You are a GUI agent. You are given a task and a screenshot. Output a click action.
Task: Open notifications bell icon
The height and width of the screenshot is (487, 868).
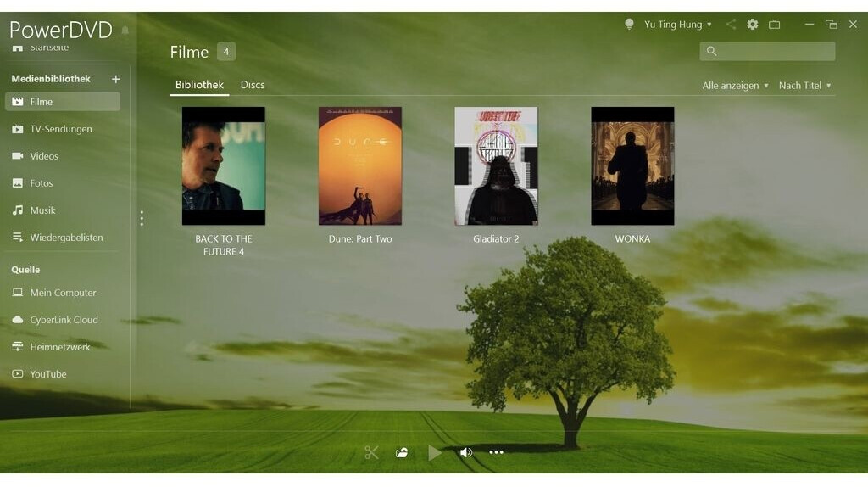(x=125, y=31)
